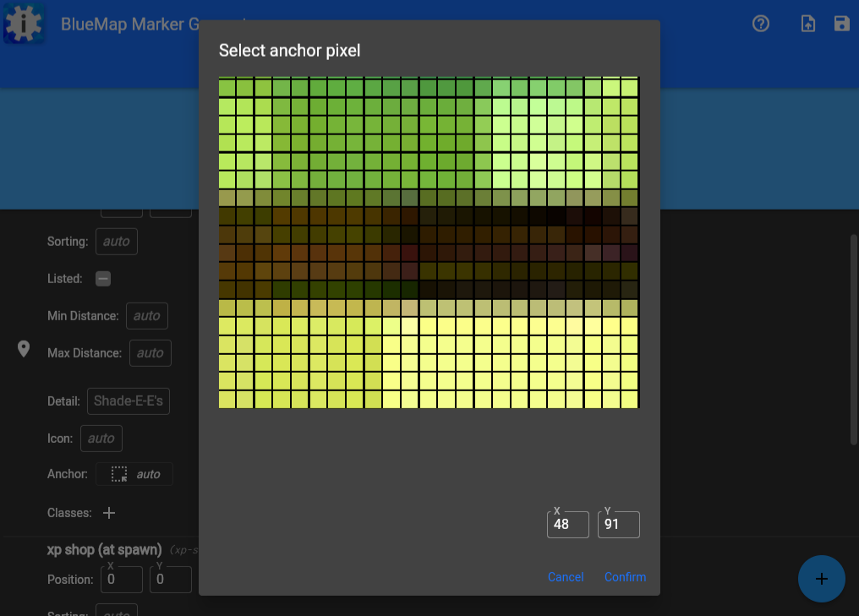Viewport: 859px width, 616px height.
Task: Click the Min Distance input field
Action: tap(147, 316)
